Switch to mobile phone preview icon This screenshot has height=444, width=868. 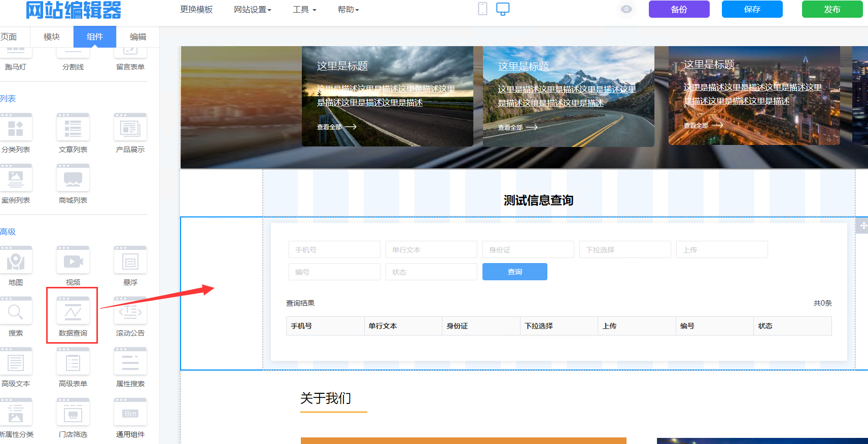coord(482,9)
